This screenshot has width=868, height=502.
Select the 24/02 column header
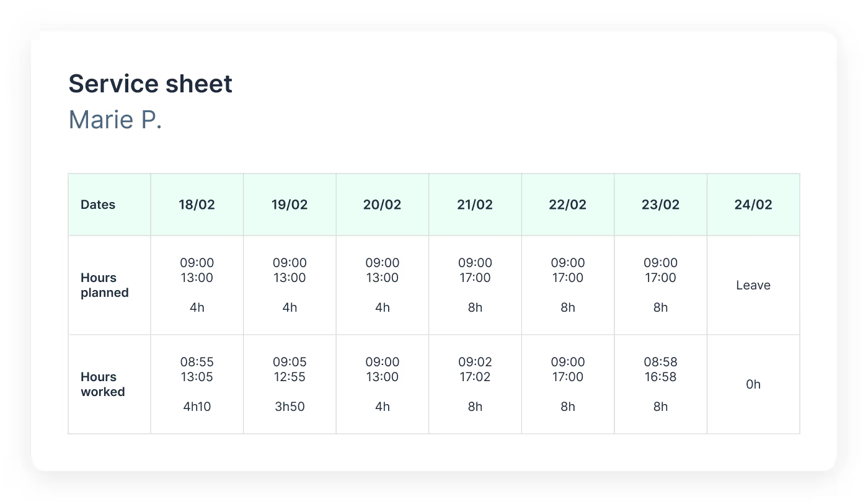(753, 205)
